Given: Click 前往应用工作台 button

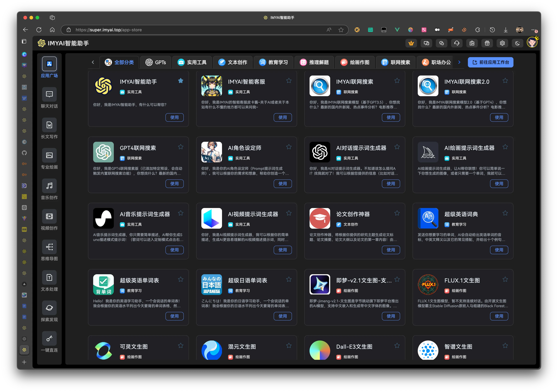Looking at the screenshot, I should click(x=490, y=62).
